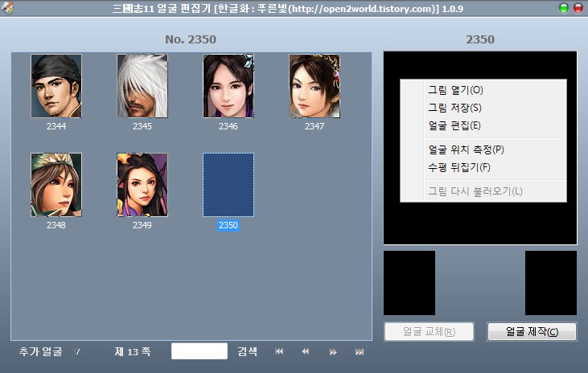Select the empty slot 2350
This screenshot has height=373, width=588.
228,184
